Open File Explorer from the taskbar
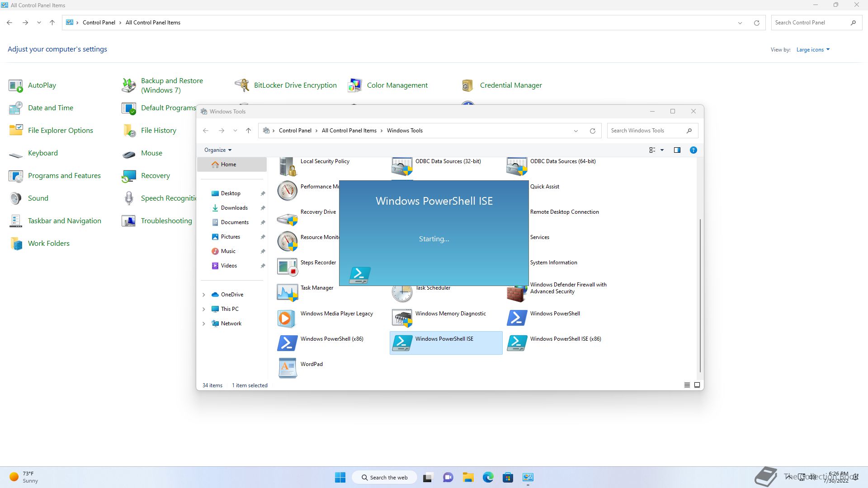This screenshot has width=868, height=488. pyautogui.click(x=468, y=478)
